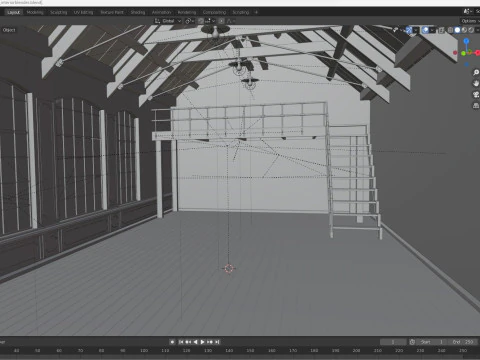Viewport: 480px width, 360px height.
Task: Open the overlays options dropdown arrow
Action: 432,30
